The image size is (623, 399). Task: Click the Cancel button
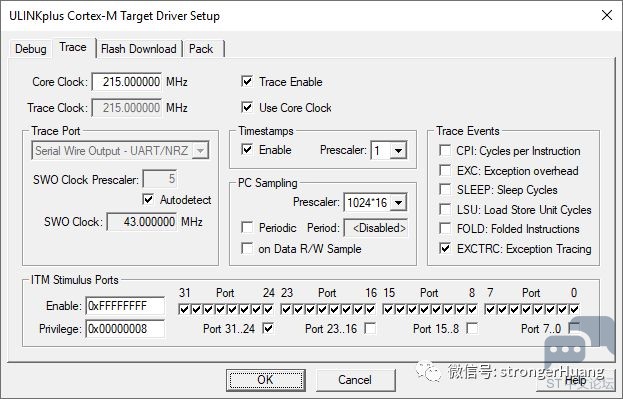point(355,380)
